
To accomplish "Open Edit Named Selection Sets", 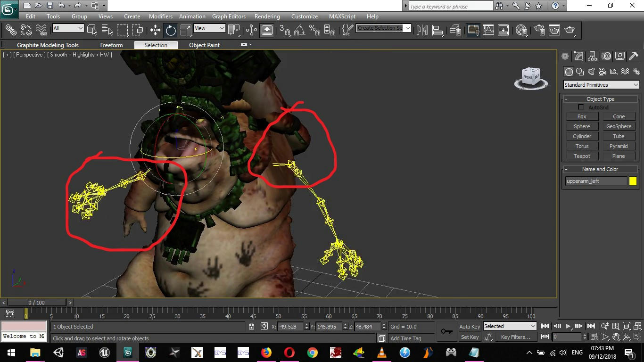I will coord(347,30).
